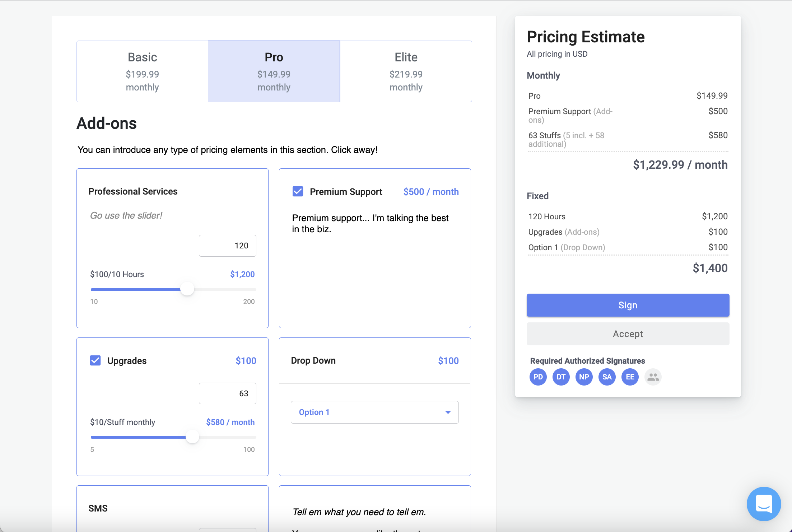
Task: Disable the Upgrades add-on
Action: 95,360
